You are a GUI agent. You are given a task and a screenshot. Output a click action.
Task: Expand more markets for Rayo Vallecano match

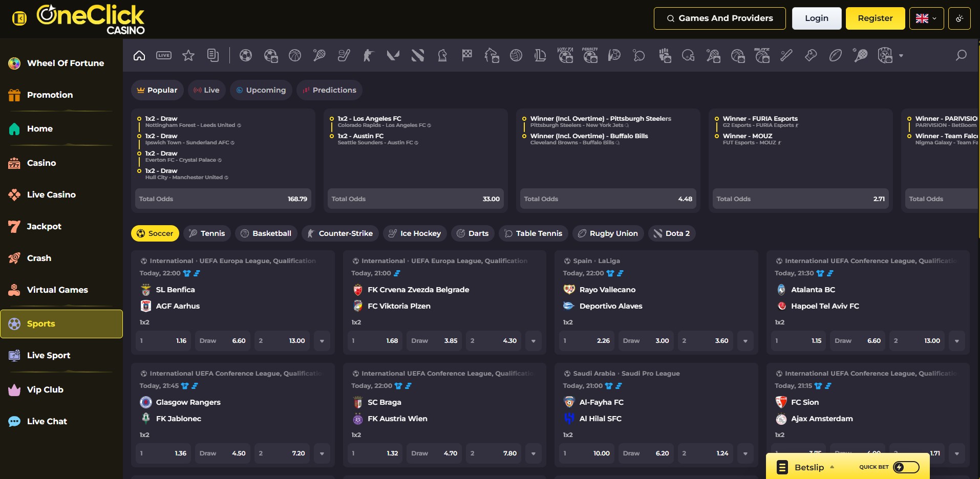click(x=745, y=341)
